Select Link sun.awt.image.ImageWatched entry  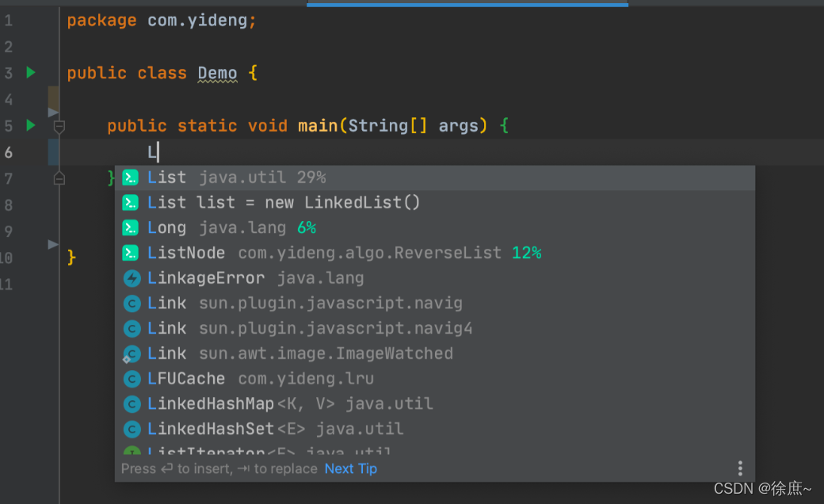[435, 353]
